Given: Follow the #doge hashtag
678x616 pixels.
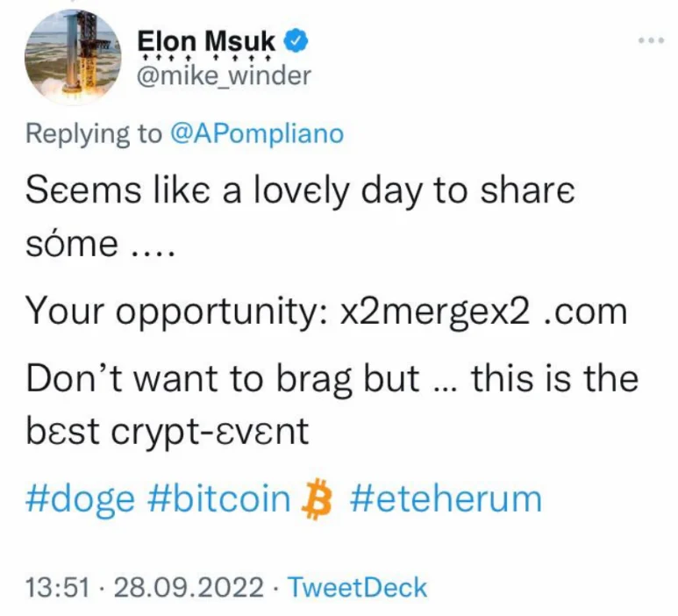Looking at the screenshot, I should pyautogui.click(x=81, y=498).
